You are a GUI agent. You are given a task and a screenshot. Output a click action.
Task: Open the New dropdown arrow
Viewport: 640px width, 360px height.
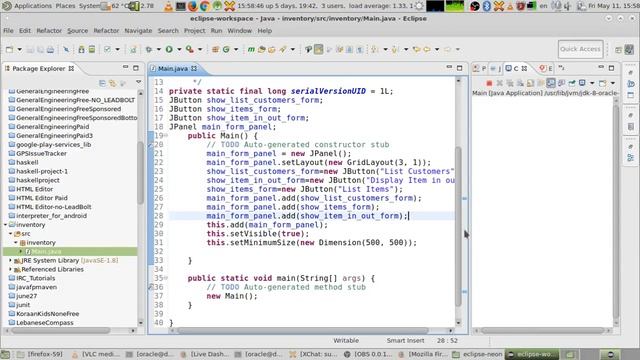pos(19,49)
